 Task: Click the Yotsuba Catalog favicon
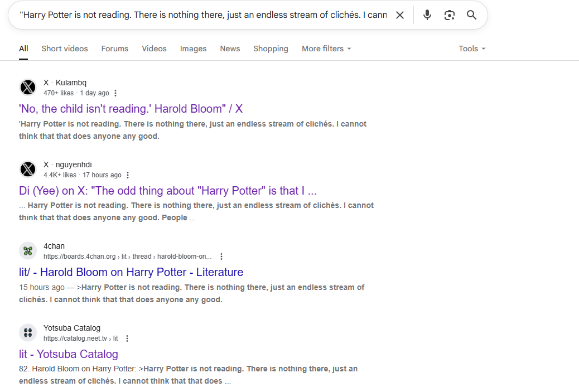tap(28, 333)
